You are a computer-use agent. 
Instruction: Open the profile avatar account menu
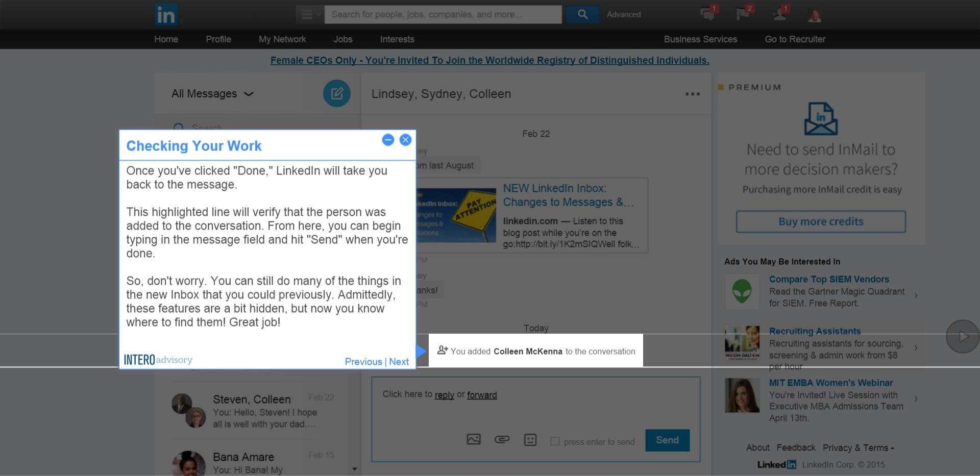click(x=815, y=15)
